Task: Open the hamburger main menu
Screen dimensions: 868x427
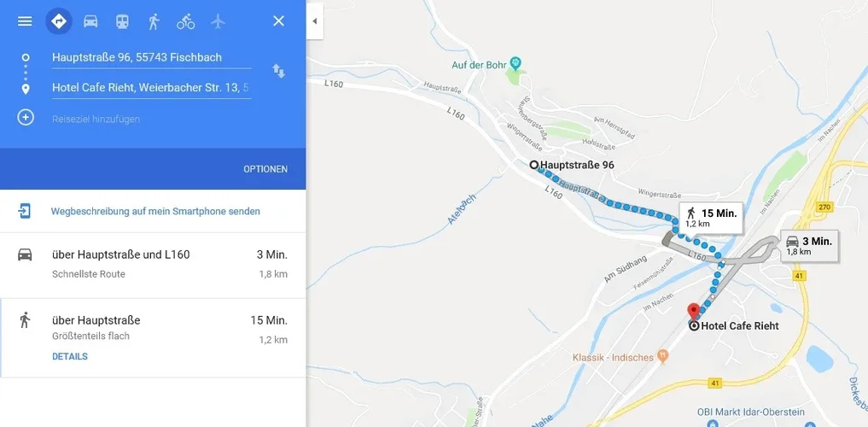Action: (25, 21)
